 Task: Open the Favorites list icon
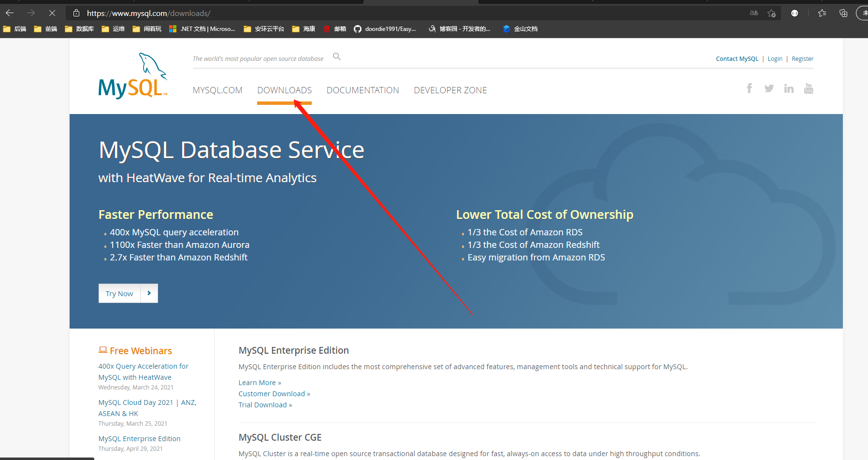[822, 13]
